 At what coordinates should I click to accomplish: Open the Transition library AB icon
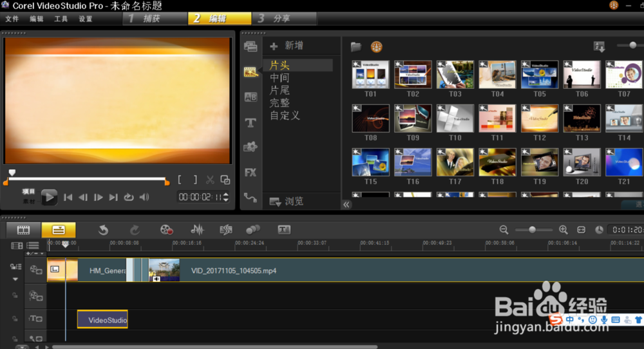click(251, 97)
